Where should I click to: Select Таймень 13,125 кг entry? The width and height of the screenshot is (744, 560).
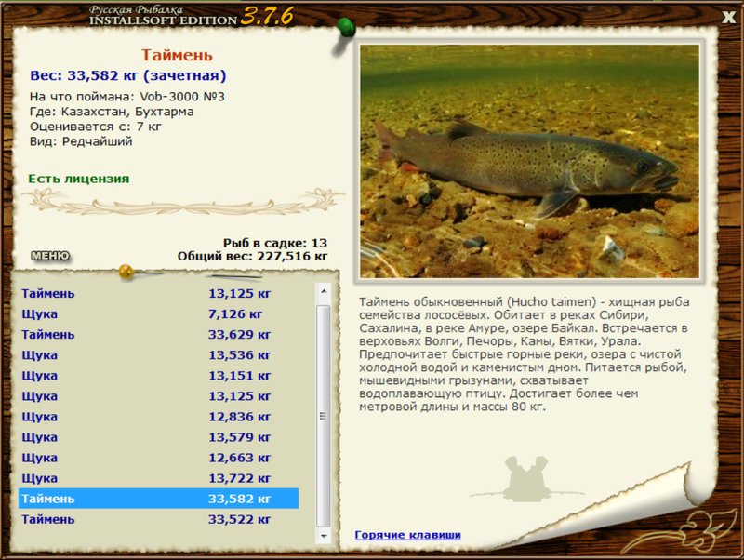tap(158, 294)
